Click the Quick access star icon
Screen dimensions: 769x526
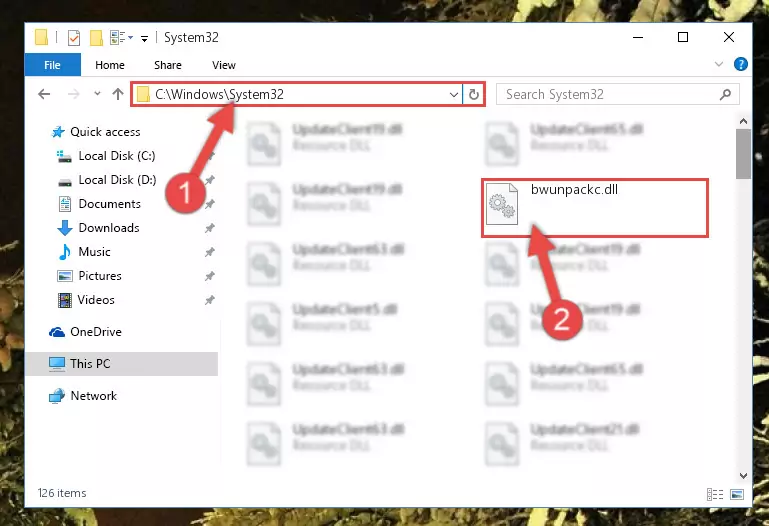pyautogui.click(x=58, y=132)
